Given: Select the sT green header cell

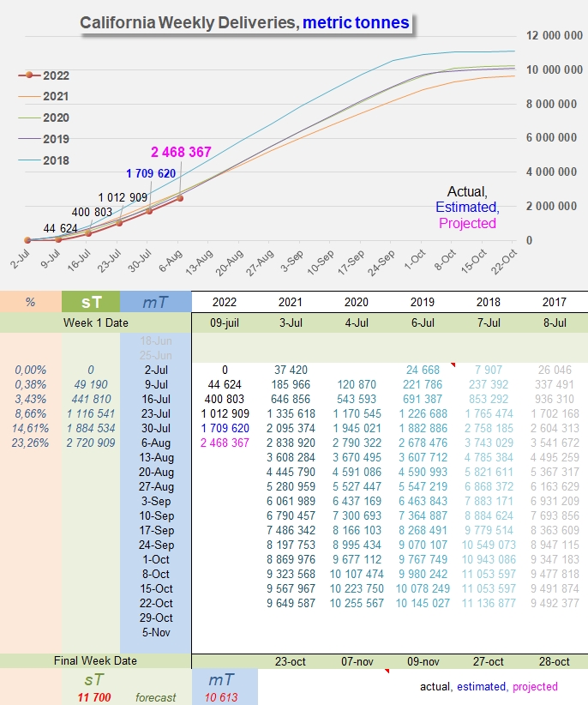Looking at the screenshot, I should click(91, 302).
